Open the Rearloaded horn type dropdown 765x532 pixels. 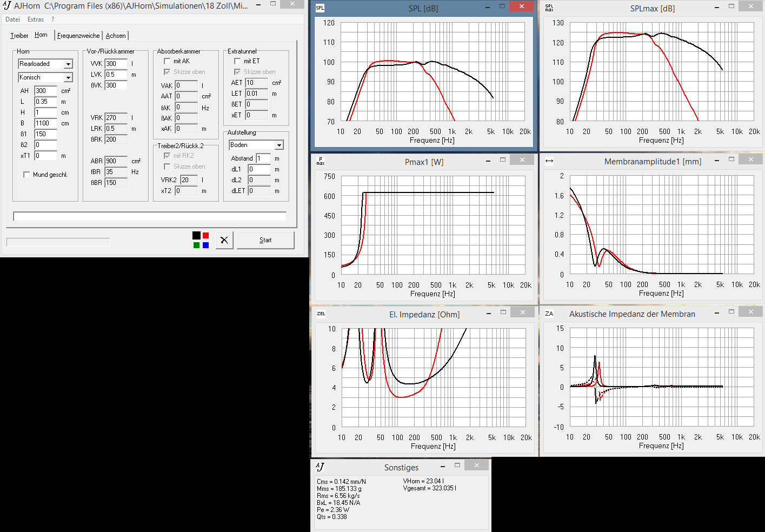click(x=68, y=64)
